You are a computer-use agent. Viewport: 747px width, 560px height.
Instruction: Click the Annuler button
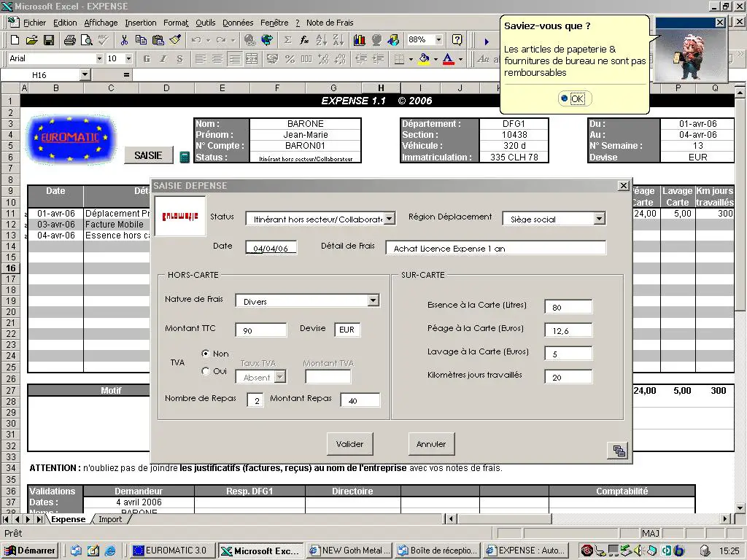coord(431,444)
